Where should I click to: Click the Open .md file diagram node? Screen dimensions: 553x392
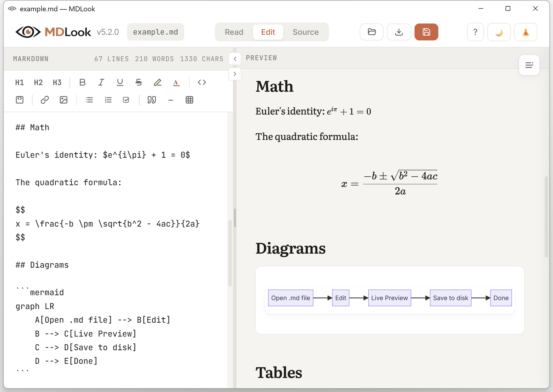coord(290,298)
